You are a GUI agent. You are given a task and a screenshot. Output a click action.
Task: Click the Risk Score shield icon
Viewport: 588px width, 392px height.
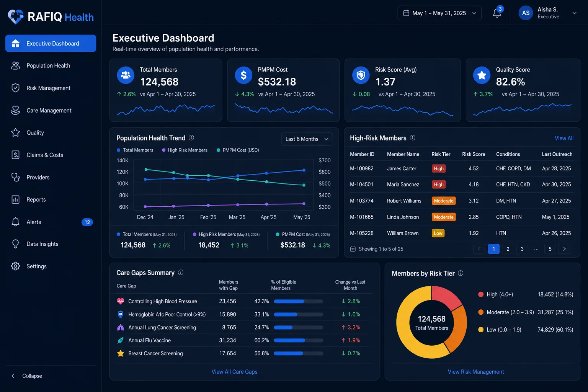[361, 75]
